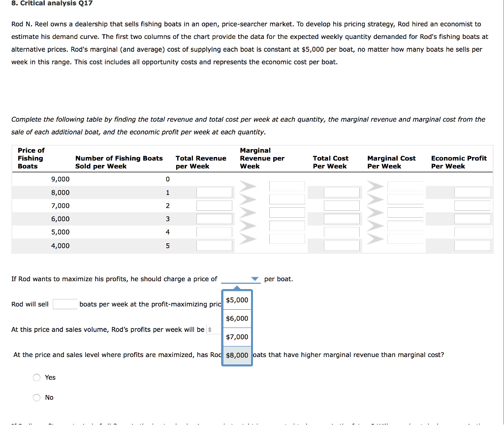Choose the Yes radio button
504x425 pixels.
click(36, 377)
